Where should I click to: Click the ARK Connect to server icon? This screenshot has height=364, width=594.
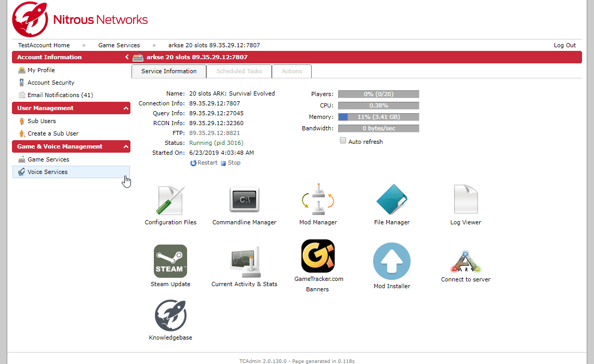(x=466, y=262)
